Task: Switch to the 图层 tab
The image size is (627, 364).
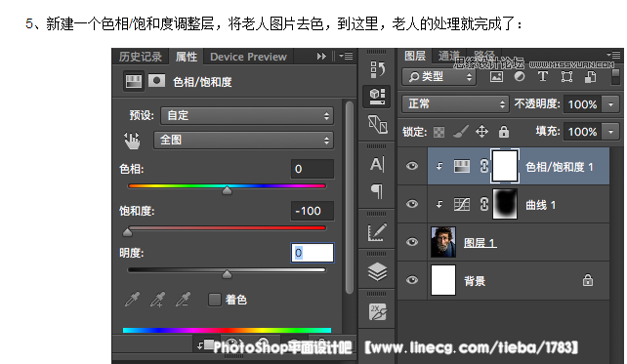Action: tap(415, 56)
